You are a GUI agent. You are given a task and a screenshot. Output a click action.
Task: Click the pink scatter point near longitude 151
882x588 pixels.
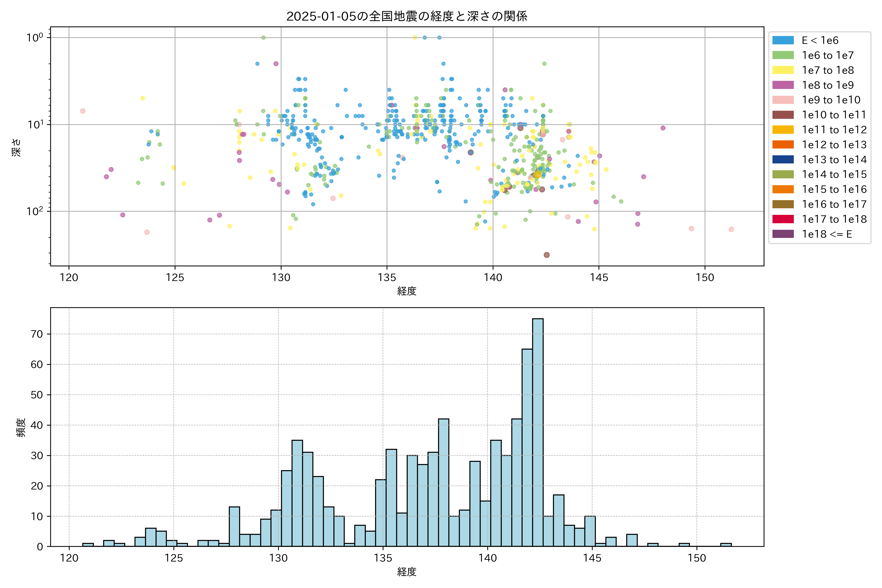(731, 229)
